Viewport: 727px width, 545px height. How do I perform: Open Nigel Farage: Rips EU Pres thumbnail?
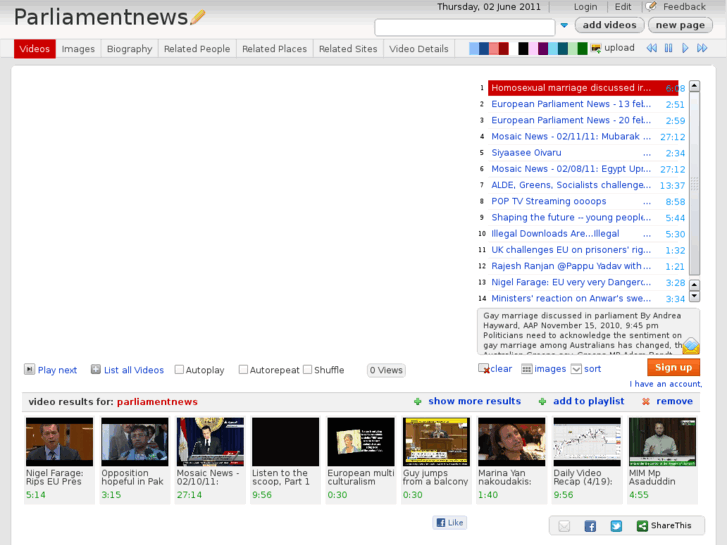tap(59, 441)
